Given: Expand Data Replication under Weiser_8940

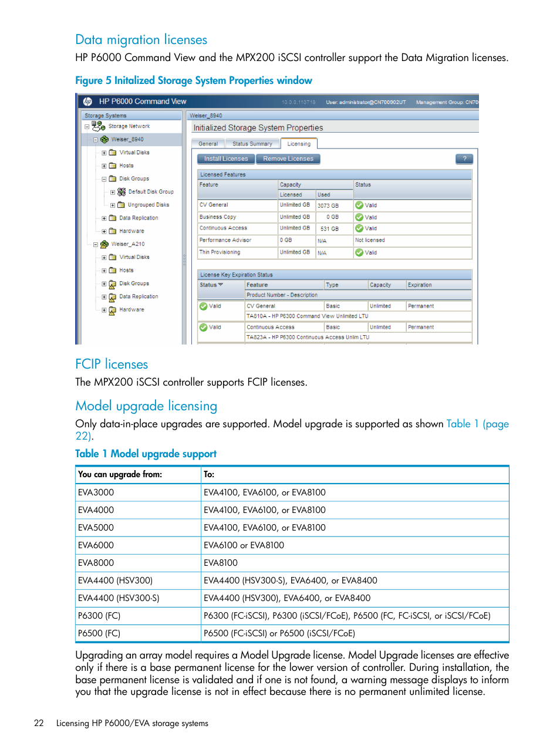Looking at the screenshot, I should click(104, 218).
